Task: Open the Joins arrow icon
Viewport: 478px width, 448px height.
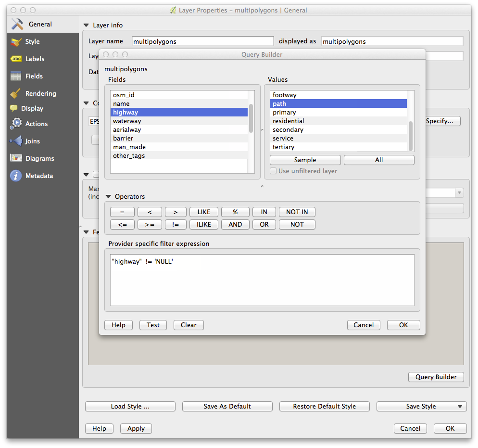Action: point(16,141)
